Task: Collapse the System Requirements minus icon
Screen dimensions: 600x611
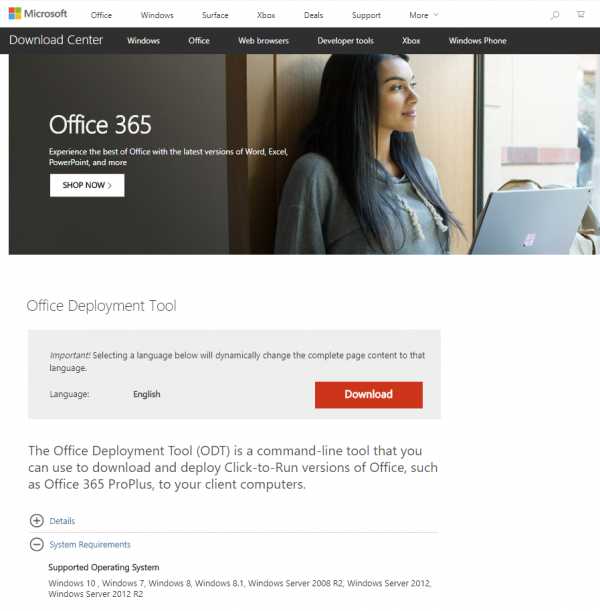Action: tap(37, 544)
